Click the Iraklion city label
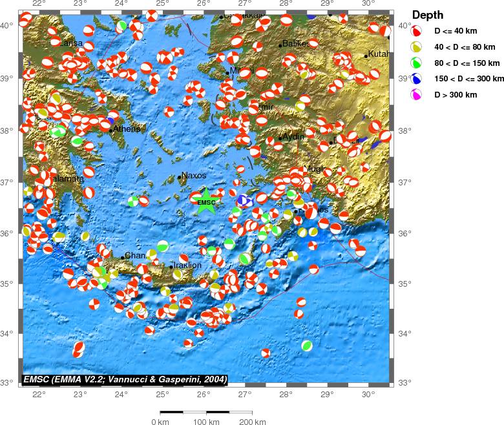 click(x=187, y=265)
